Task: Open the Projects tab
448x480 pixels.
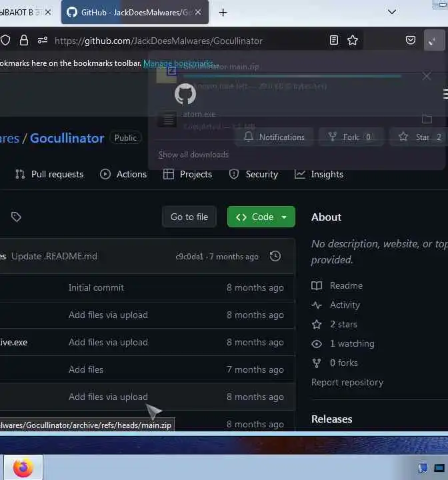Action: click(x=187, y=174)
